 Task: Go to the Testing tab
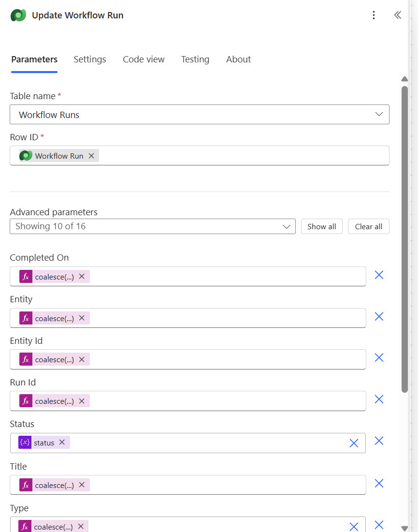click(x=195, y=59)
